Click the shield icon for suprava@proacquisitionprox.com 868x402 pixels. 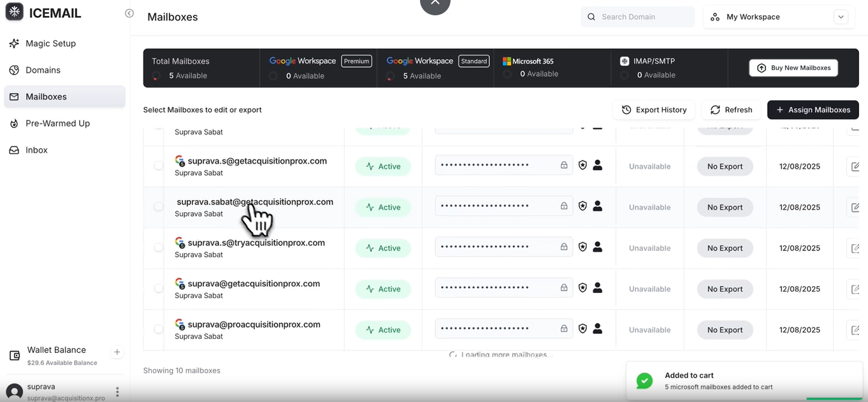(x=582, y=329)
